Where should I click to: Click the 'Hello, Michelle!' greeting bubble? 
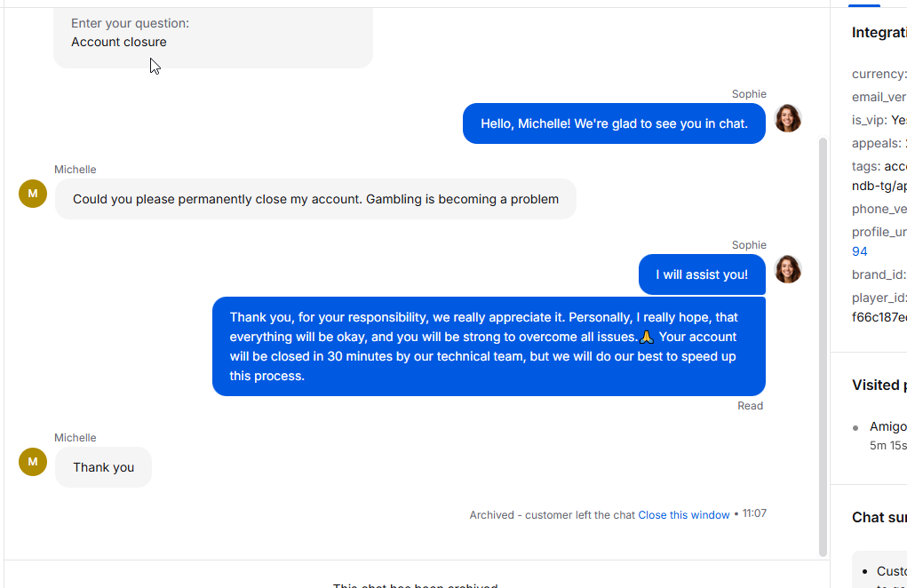(x=614, y=123)
